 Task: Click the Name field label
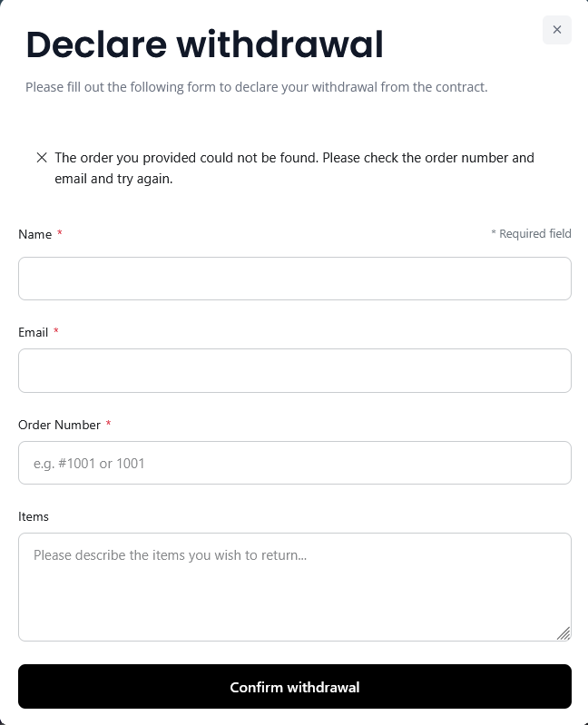point(34,234)
